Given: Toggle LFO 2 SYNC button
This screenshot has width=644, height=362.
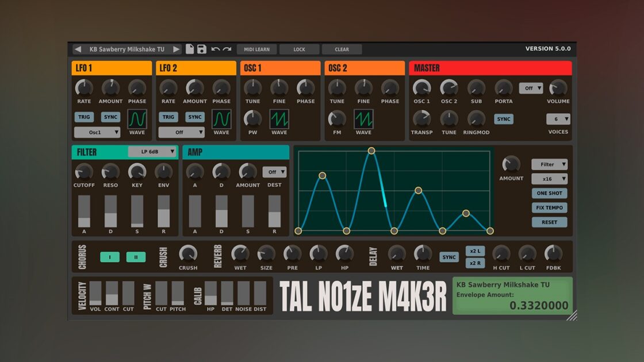Looking at the screenshot, I should [195, 117].
